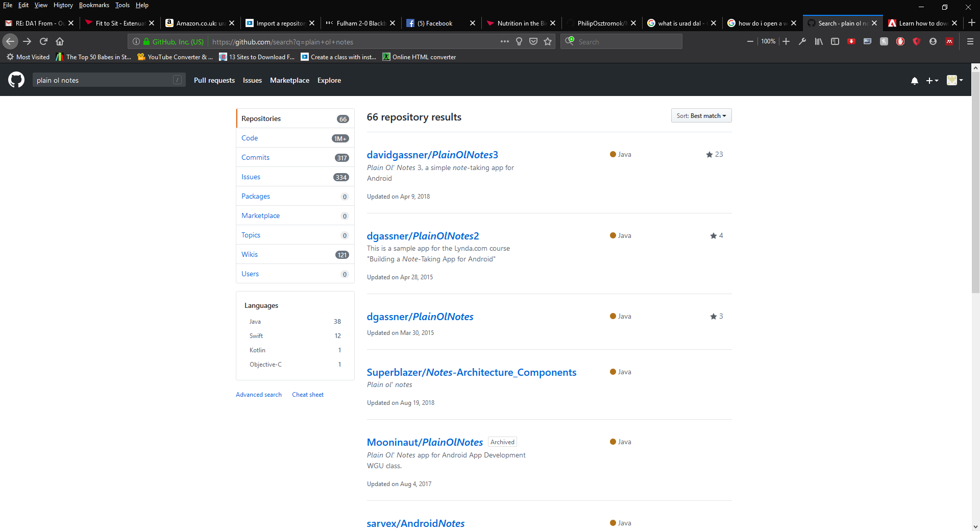This screenshot has width=980, height=531.
Task: Click the red download extension icon
Action: pos(851,41)
